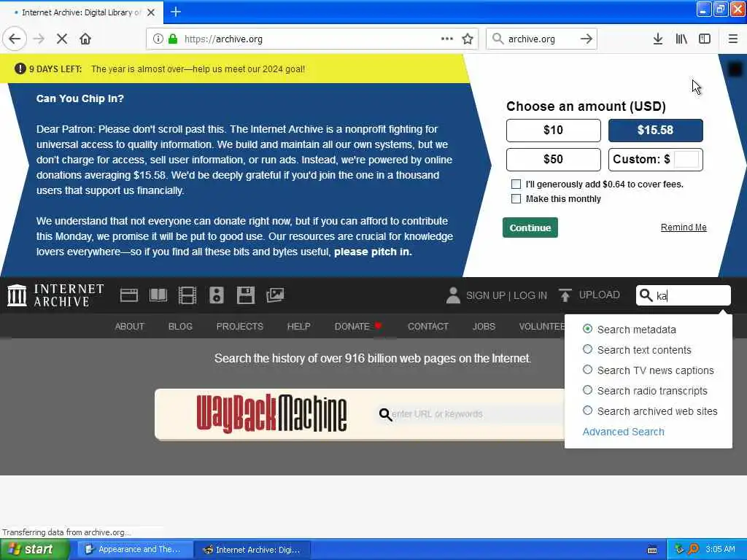The height and width of the screenshot is (560, 747).
Task: Click the search go arrow
Action: [587, 39]
